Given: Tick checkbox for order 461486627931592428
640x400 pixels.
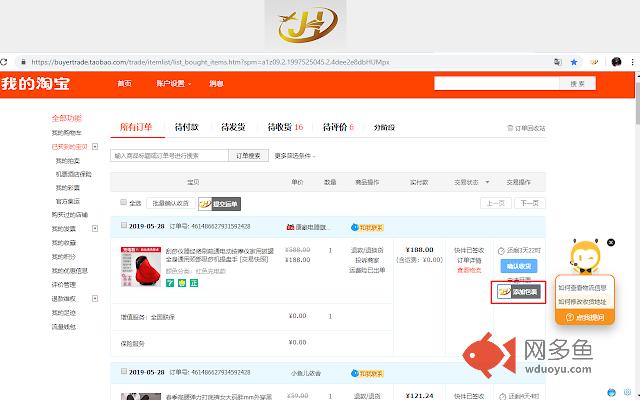Looking at the screenshot, I should 124,225.
